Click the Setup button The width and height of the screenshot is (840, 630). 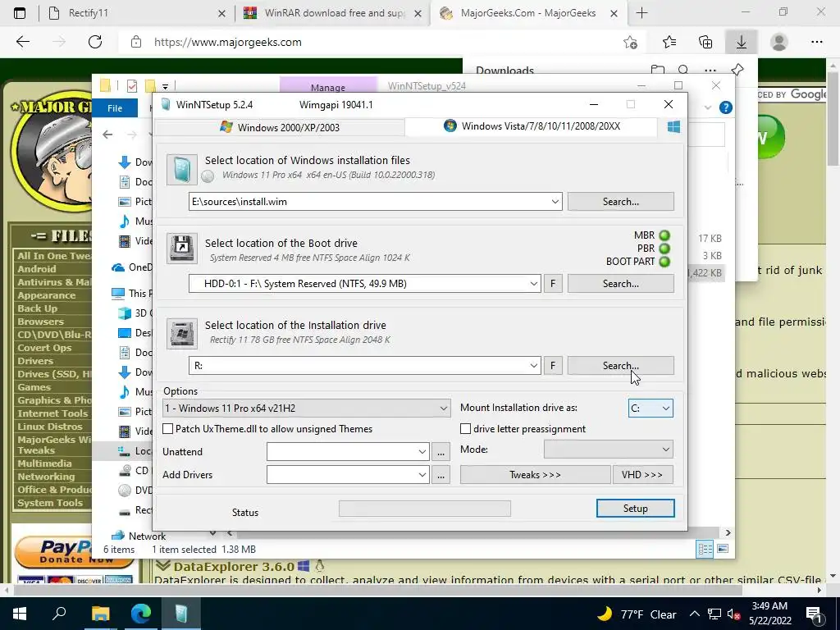click(x=636, y=509)
